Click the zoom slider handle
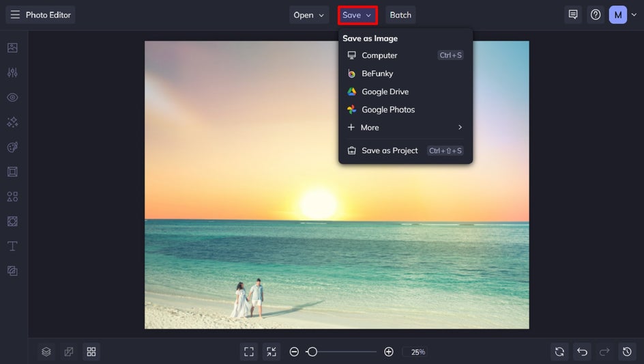The height and width of the screenshot is (364, 644). 312,352
